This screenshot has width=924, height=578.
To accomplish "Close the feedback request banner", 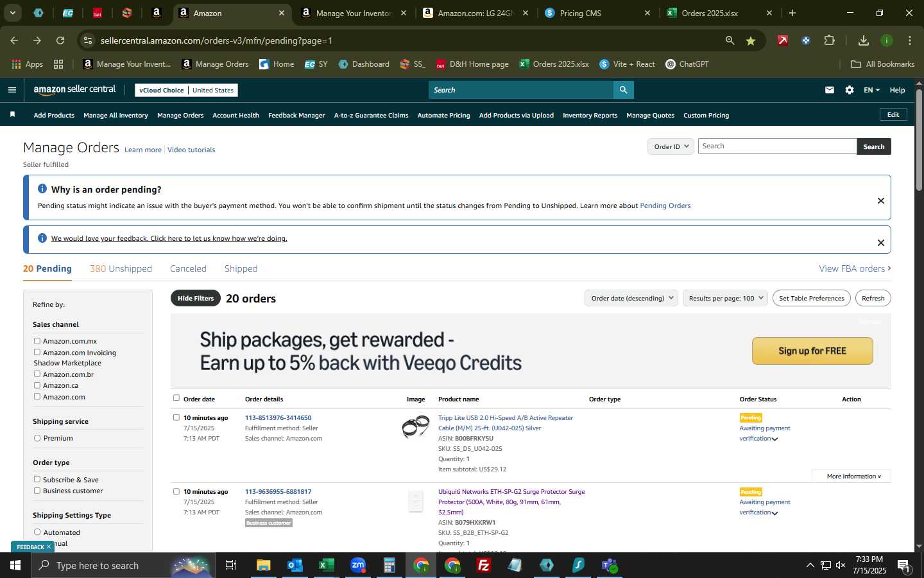I will (x=880, y=242).
